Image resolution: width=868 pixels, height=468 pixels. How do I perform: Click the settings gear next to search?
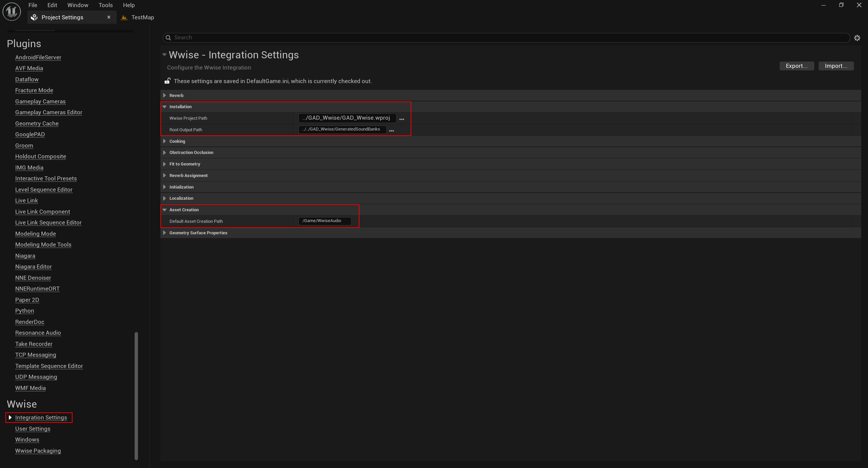click(x=857, y=38)
